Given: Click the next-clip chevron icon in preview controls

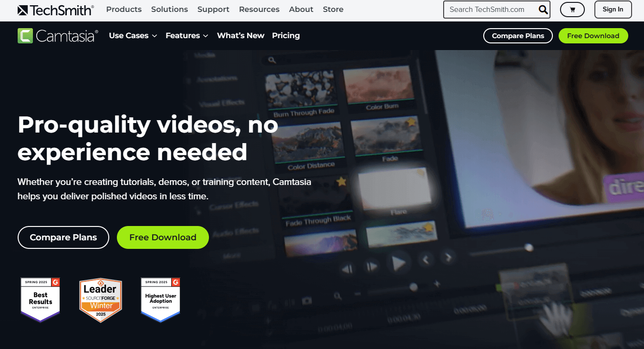Looking at the screenshot, I should (x=447, y=257).
